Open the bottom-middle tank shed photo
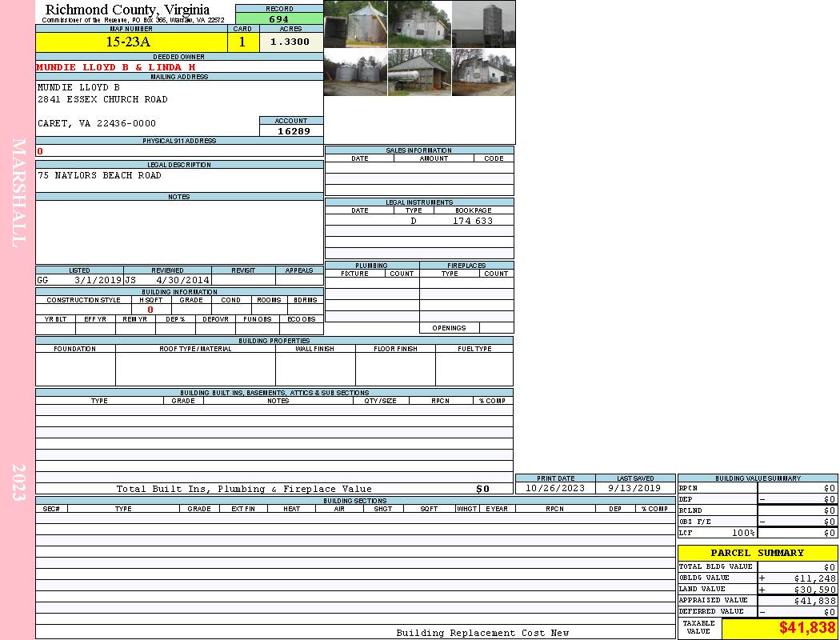Screen dimensions: 840x640 (x=419, y=72)
